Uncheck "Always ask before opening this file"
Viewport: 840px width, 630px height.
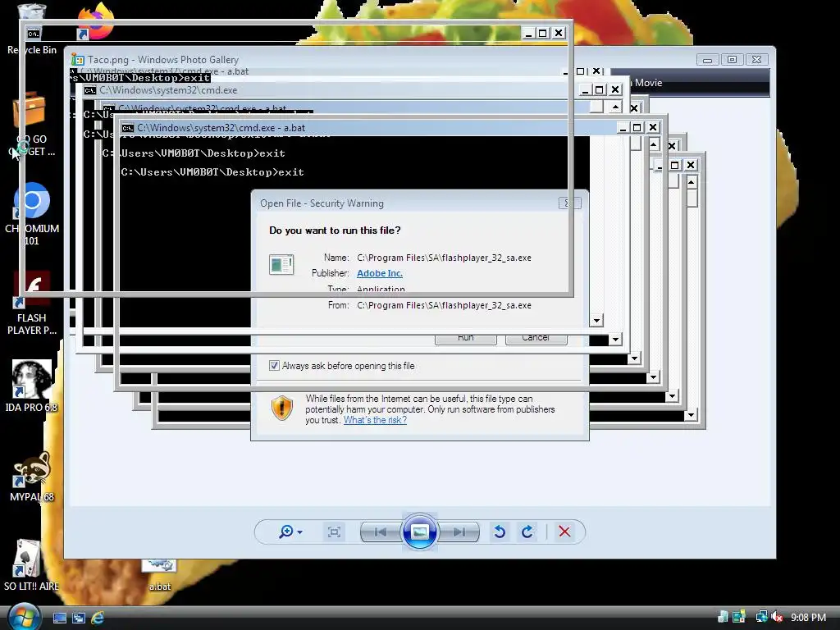[274, 366]
